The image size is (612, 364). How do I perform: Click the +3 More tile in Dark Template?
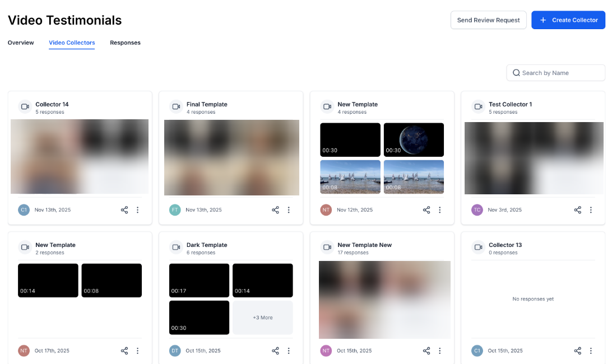tap(262, 318)
